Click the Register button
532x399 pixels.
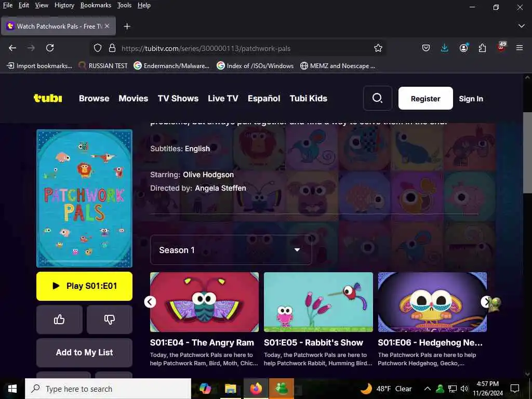click(425, 98)
